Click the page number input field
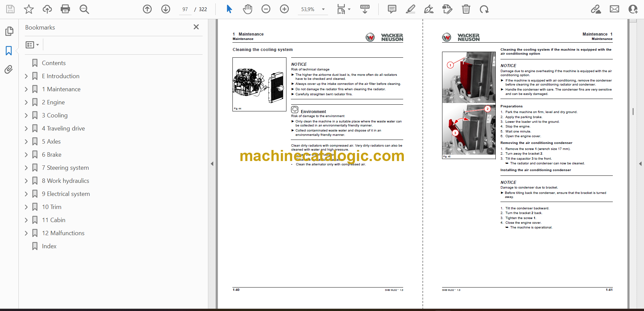Image resolution: width=644 pixels, height=311 pixels. click(x=185, y=9)
